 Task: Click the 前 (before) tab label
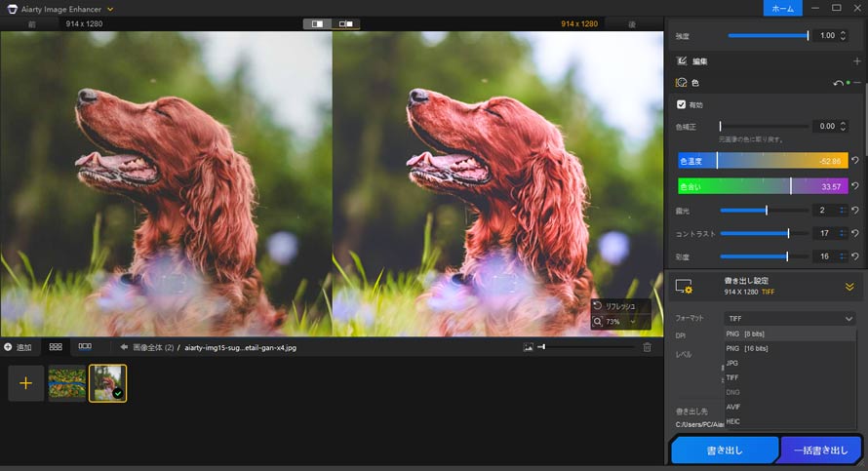(x=32, y=23)
